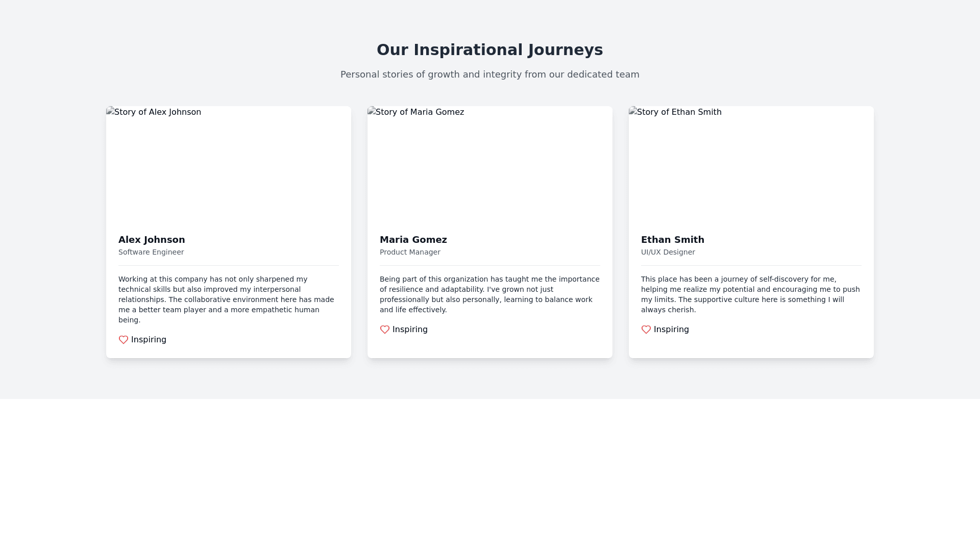Screen dimensions: 980x551
Task: Click the heart icon on Maria Gomez's card
Action: (x=385, y=330)
